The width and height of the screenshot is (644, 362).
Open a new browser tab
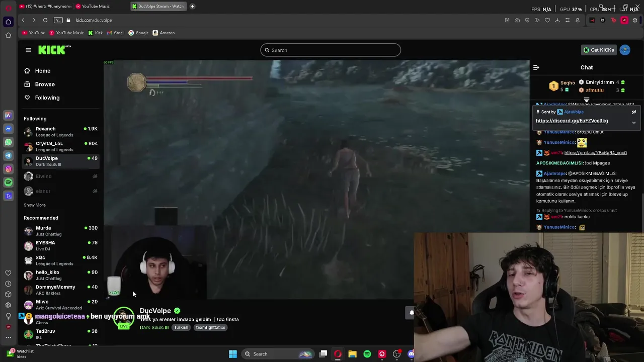point(192,6)
